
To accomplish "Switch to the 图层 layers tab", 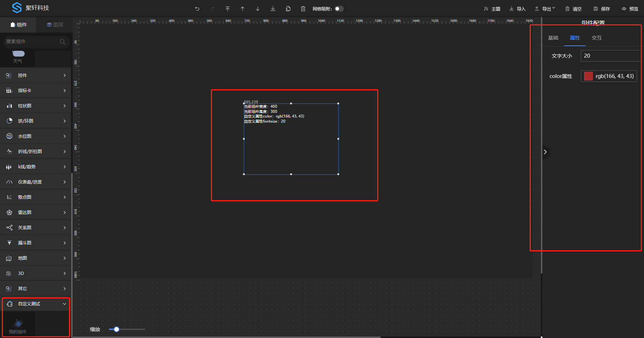I will click(55, 25).
